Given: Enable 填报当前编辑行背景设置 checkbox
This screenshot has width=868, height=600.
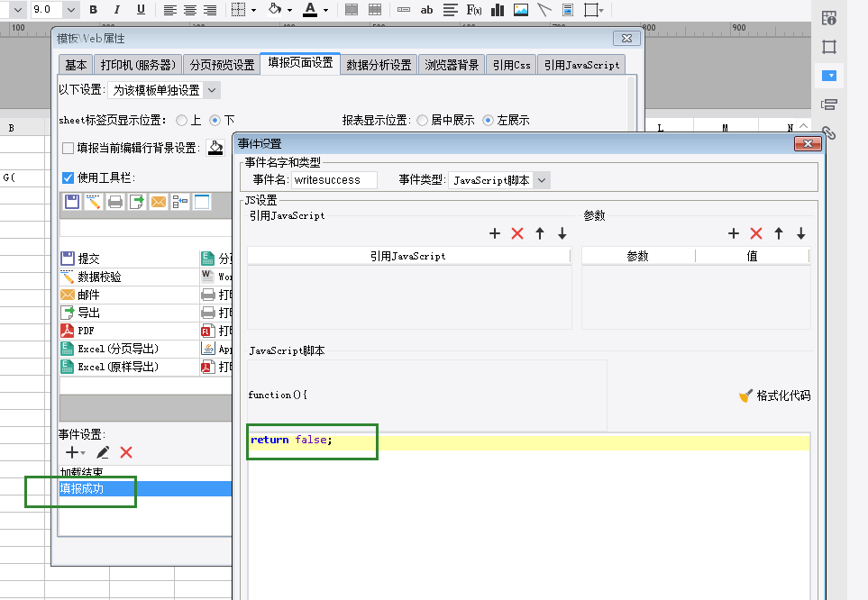Looking at the screenshot, I should (x=69, y=148).
